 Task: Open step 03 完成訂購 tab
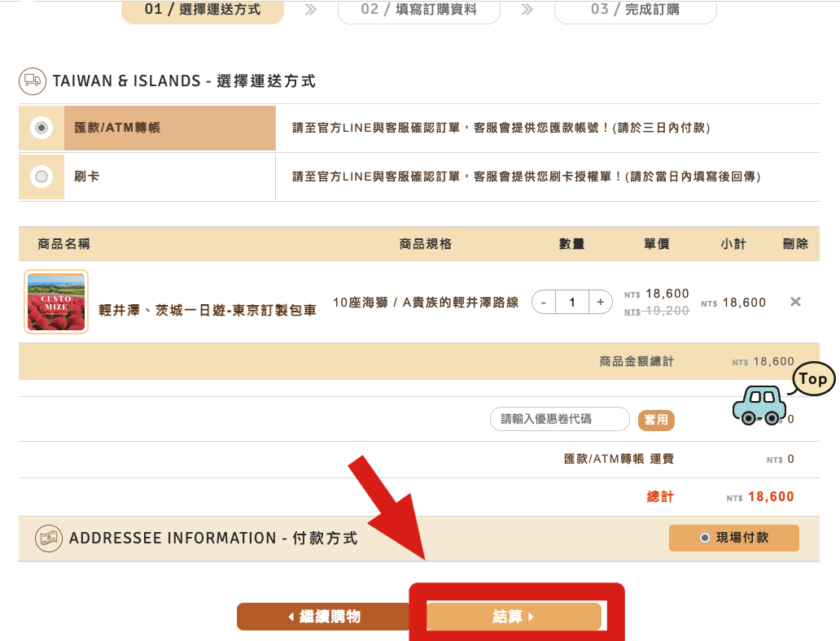(x=635, y=10)
